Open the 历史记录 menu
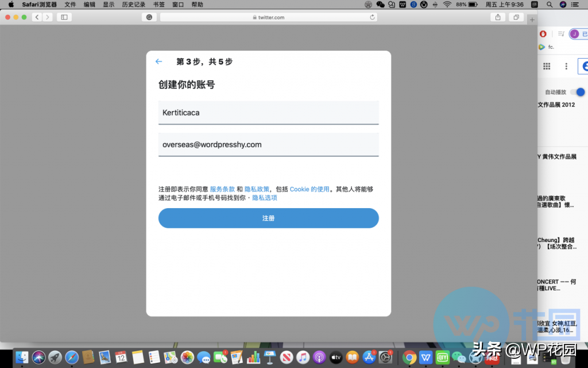The height and width of the screenshot is (368, 588). coord(133,5)
